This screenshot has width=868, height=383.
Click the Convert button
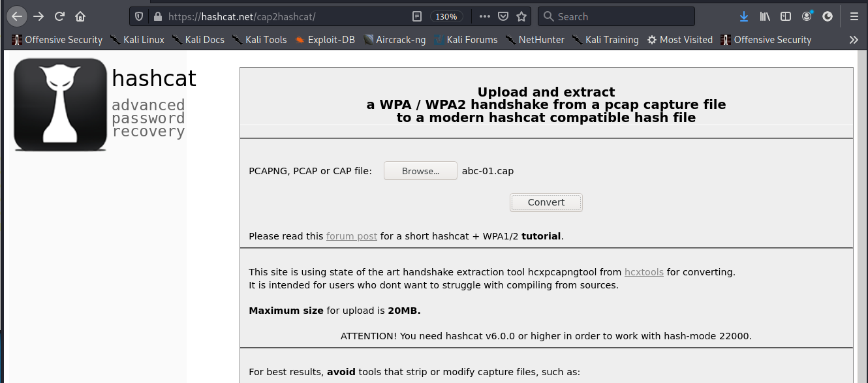click(x=546, y=202)
